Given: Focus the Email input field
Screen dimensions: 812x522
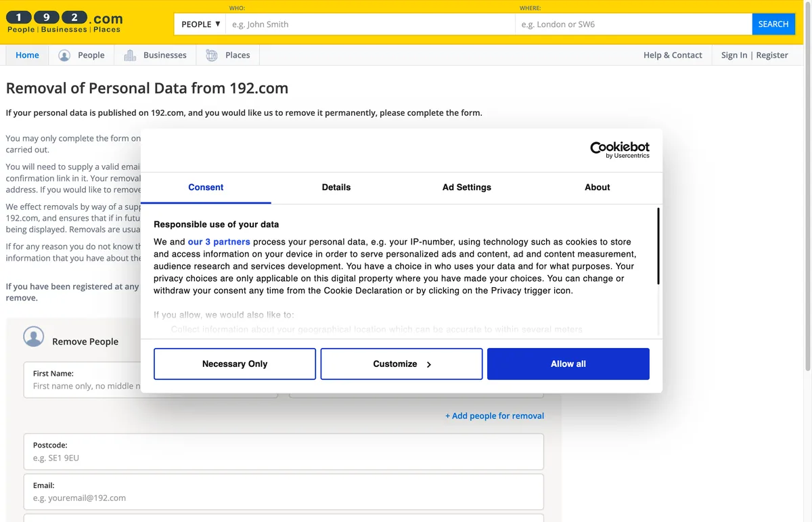Looking at the screenshot, I should 284,492.
